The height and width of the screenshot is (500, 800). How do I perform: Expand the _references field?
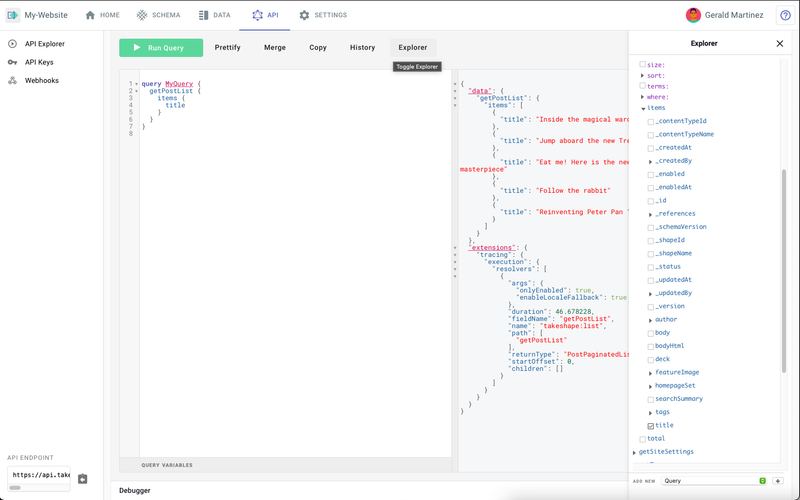[651, 214]
